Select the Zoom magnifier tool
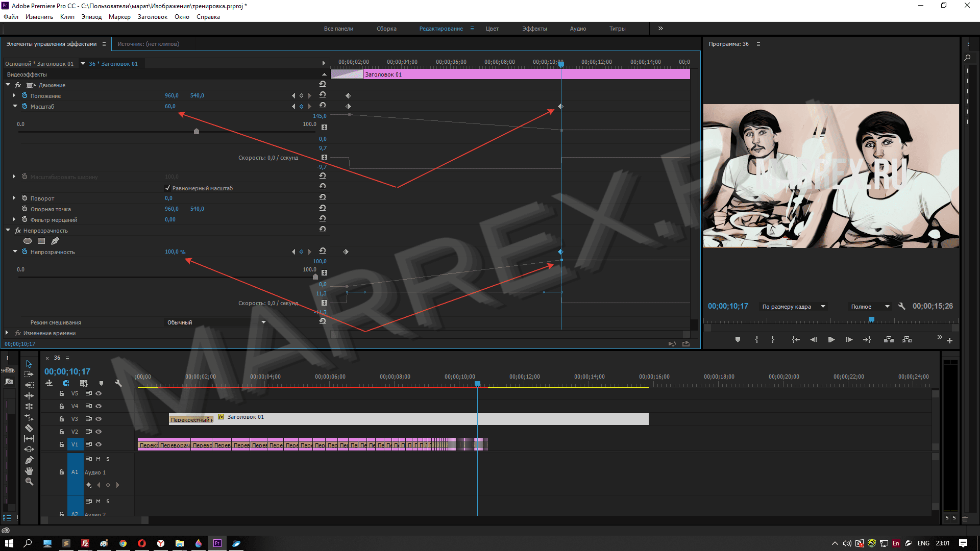Screen dimensions: 980x551 point(29,482)
